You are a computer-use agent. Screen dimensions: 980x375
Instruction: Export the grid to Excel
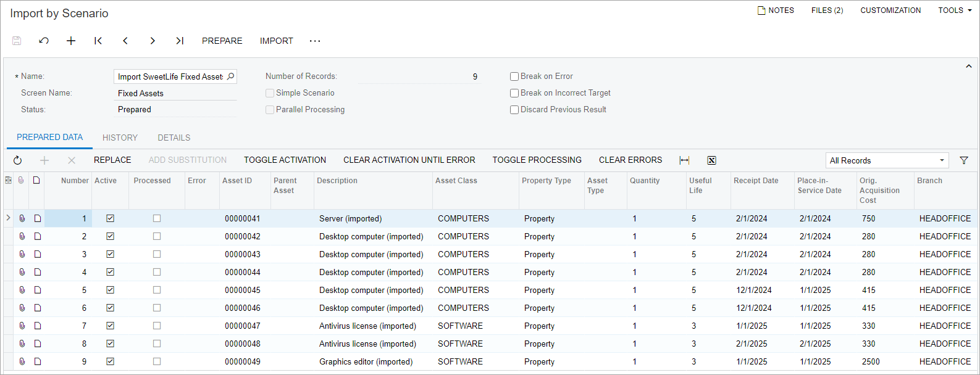[711, 160]
